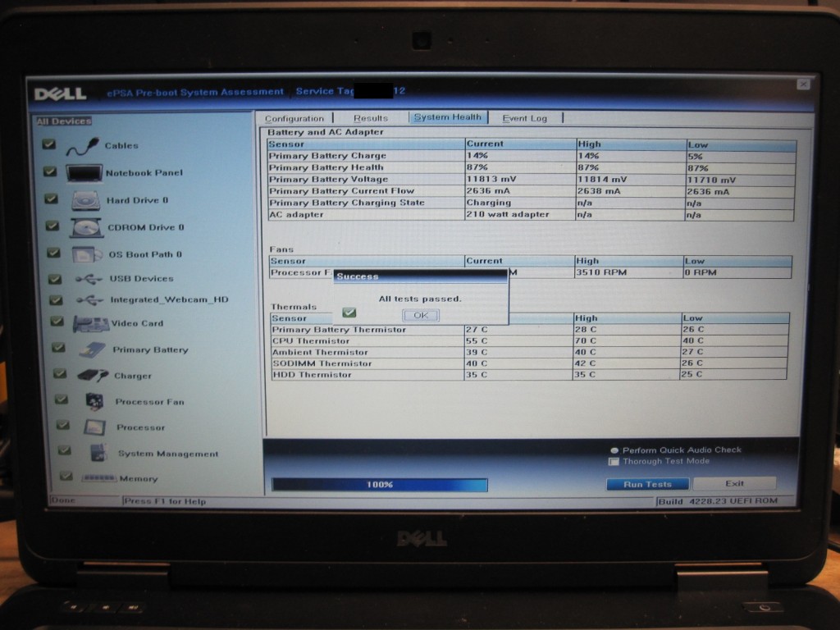
Task: Open the Results tab
Action: tap(371, 118)
